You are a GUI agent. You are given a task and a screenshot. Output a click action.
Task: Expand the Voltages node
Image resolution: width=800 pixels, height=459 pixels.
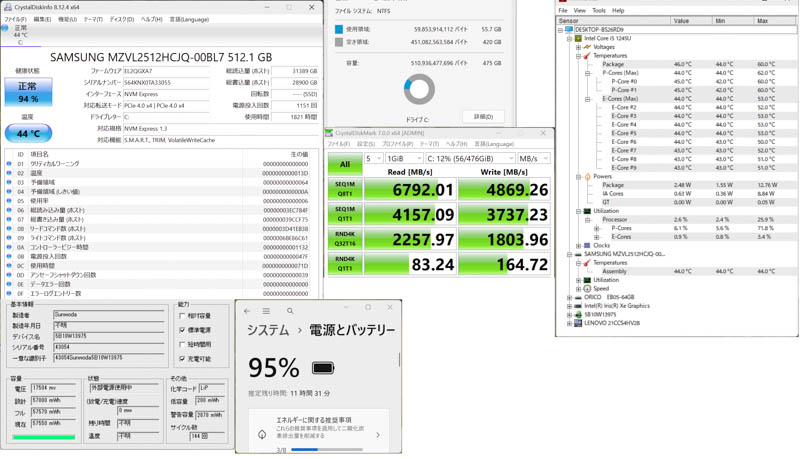click(x=578, y=47)
